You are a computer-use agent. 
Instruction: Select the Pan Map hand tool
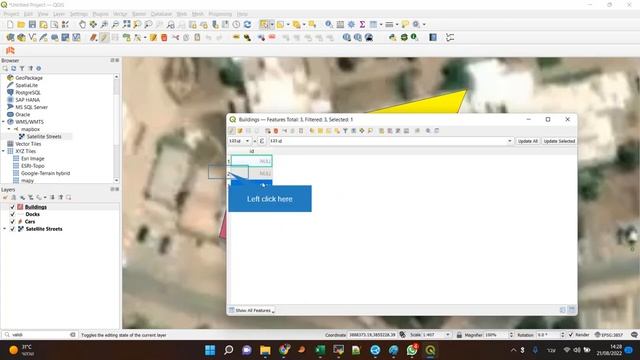(x=82, y=25)
